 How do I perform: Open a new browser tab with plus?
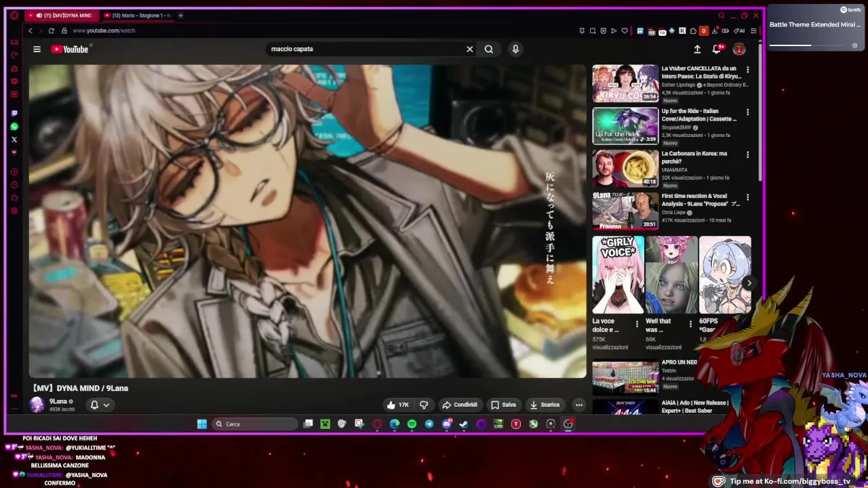click(180, 15)
